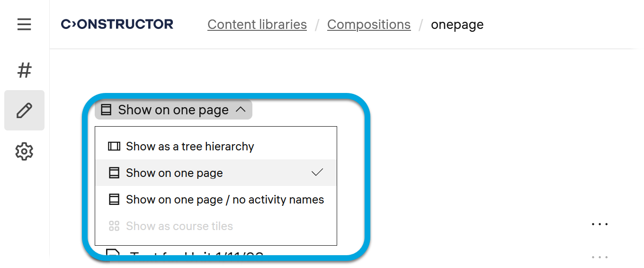Choose Show on one page option
644x268 pixels.
pos(174,173)
